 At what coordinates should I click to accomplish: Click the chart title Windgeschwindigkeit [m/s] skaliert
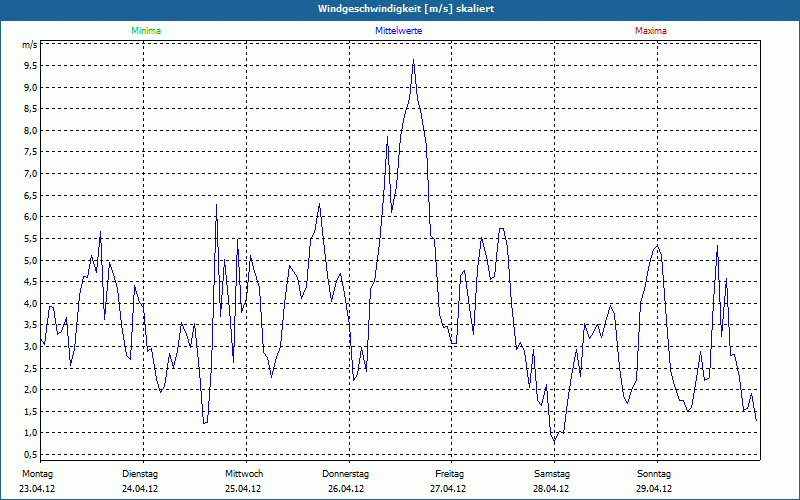pos(406,9)
